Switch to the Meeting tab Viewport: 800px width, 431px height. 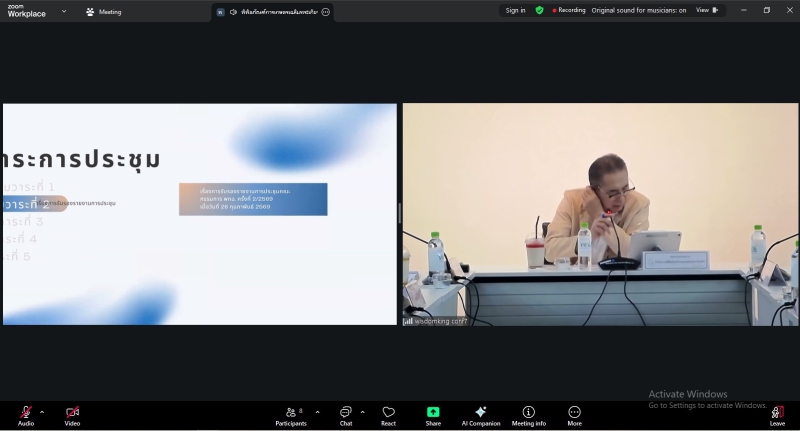pos(104,12)
